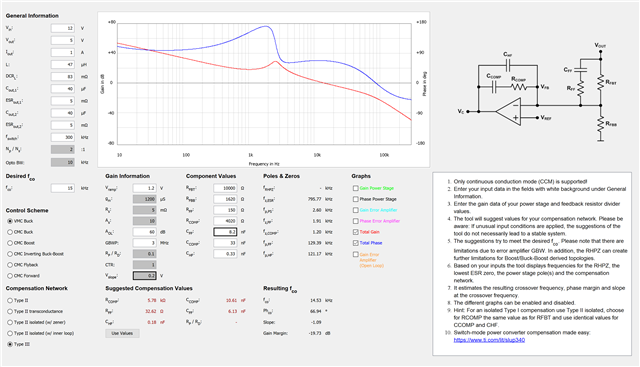Viewport: 640px width, 367px height.
Task: Enable Phase Error Amplifier graph
Action: click(356, 221)
